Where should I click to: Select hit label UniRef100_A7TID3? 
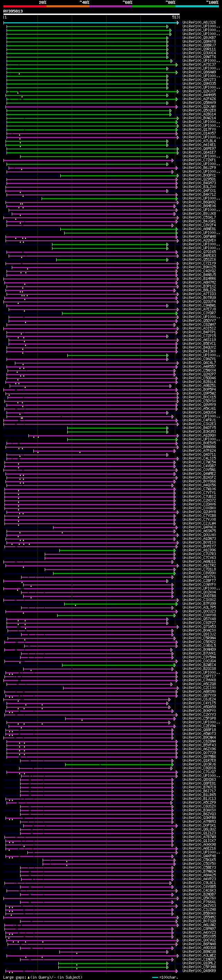(x=199, y=294)
